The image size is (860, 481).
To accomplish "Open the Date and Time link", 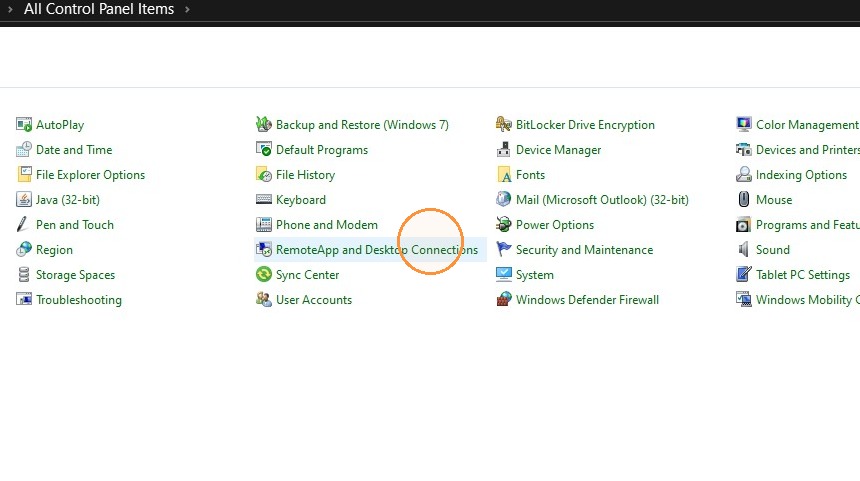I will (x=74, y=150).
